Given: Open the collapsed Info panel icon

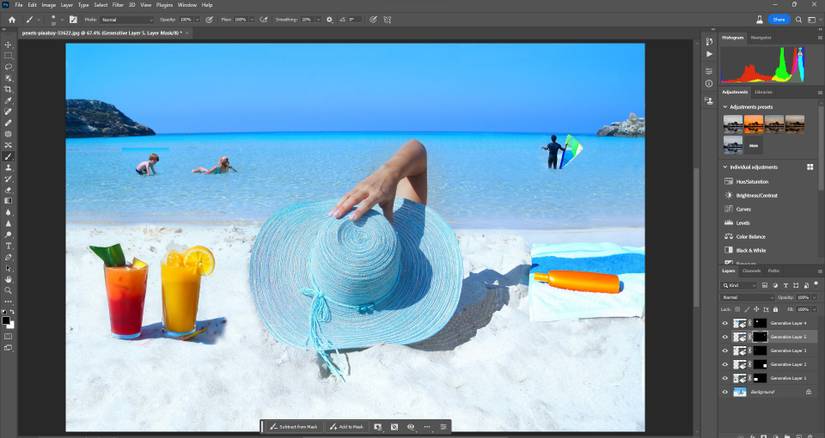Looking at the screenshot, I should pos(709,84).
